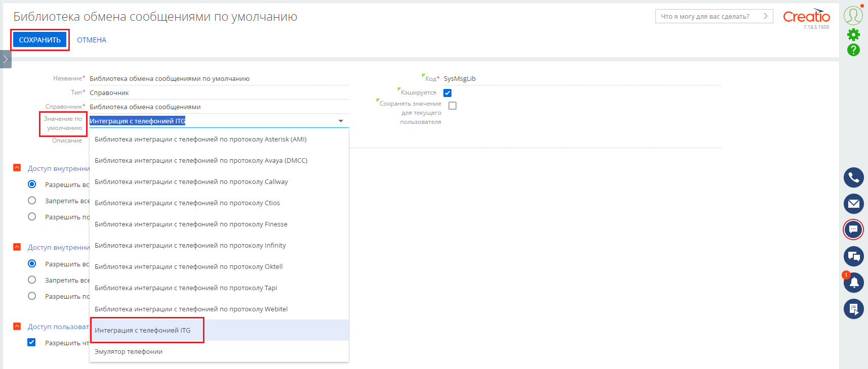Enable 'Сохранять значение для текущего пользователя' checkbox

[452, 106]
